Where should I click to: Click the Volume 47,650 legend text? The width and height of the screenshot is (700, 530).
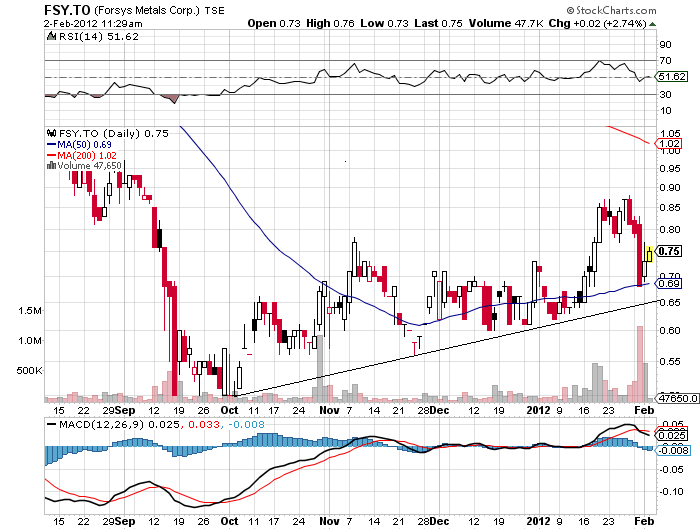(89, 166)
